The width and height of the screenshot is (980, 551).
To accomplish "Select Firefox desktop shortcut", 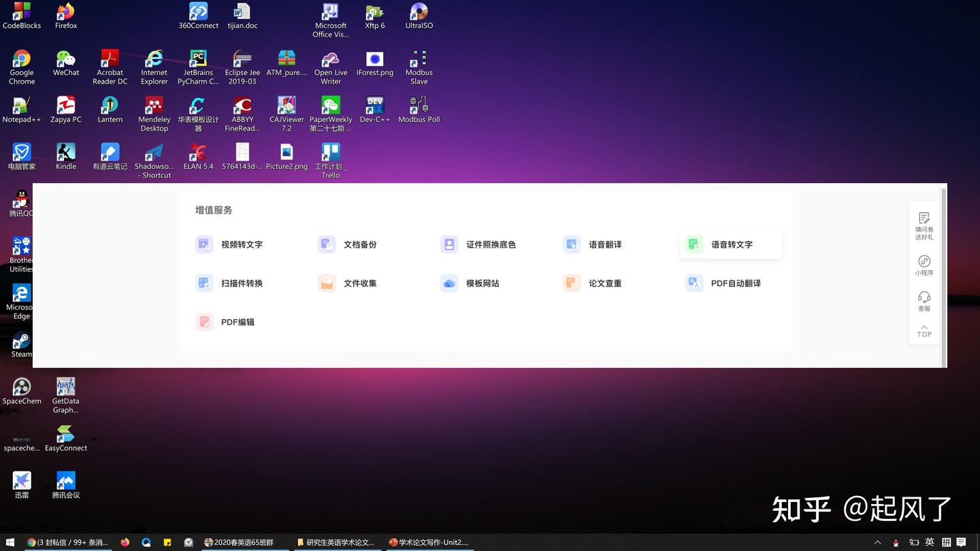I will tap(66, 16).
